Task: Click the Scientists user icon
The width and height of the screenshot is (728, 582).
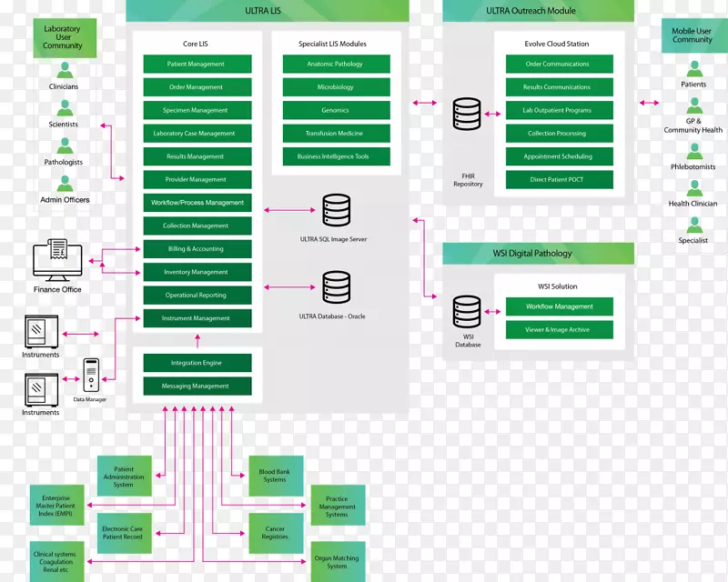Action: 65,107
